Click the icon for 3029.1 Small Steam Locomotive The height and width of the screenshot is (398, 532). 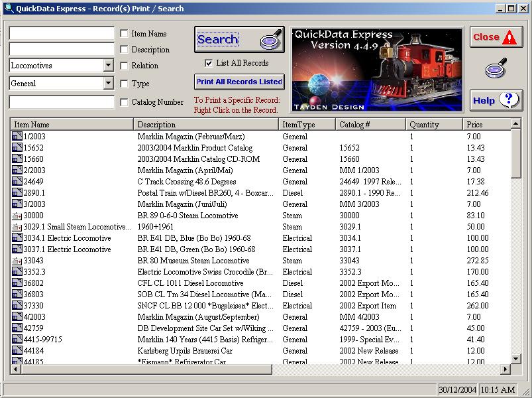click(x=17, y=227)
